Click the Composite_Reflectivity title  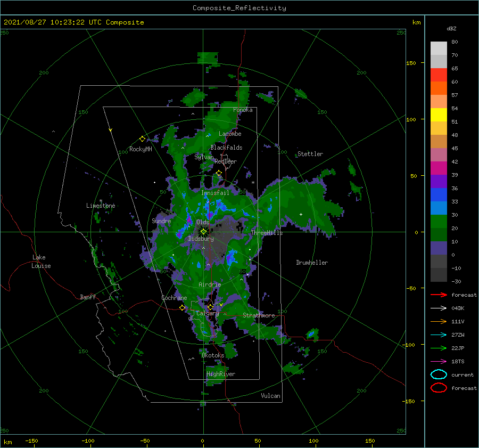tap(240, 8)
